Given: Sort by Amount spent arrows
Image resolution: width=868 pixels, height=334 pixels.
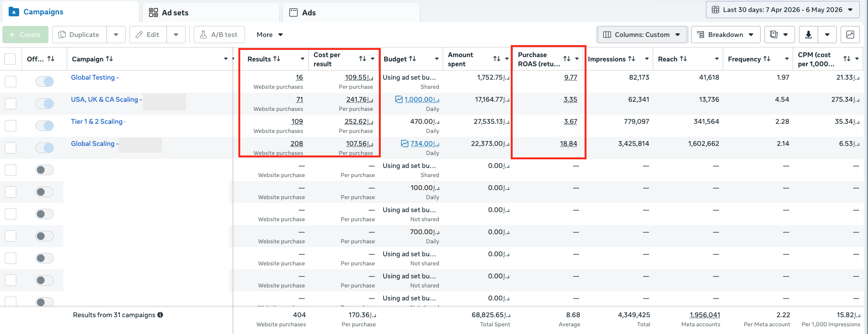Looking at the screenshot, I should click(x=497, y=59).
